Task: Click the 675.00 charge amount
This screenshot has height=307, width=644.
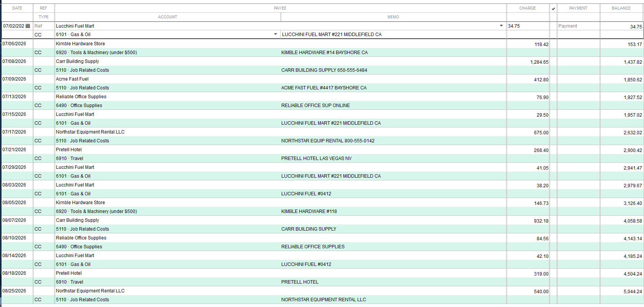Action: click(541, 133)
